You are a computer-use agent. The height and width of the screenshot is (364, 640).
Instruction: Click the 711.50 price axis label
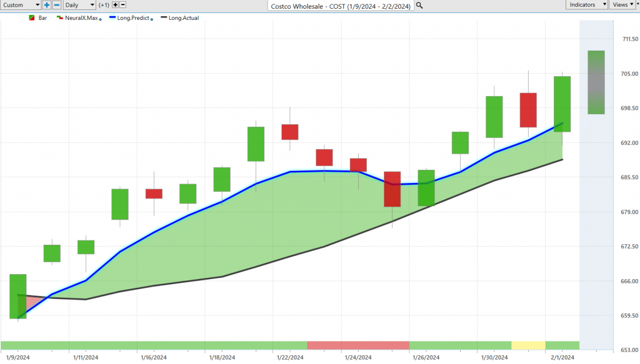point(630,39)
